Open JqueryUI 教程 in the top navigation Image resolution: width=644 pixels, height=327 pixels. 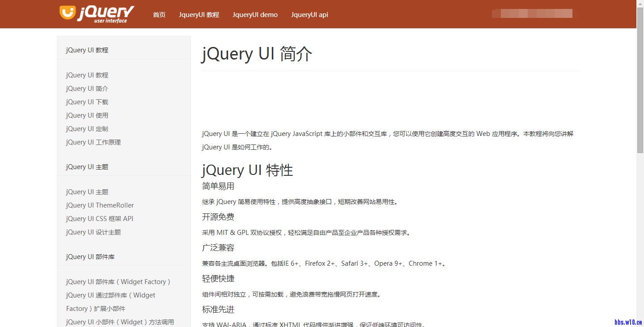coord(199,15)
